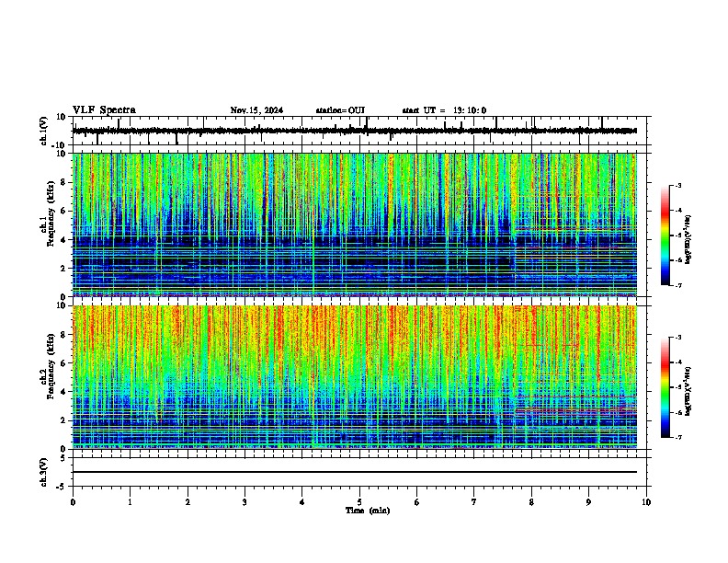Click the '3' tick on time axis
Image resolution: width=728 pixels, height=563 pixels.
245,502
